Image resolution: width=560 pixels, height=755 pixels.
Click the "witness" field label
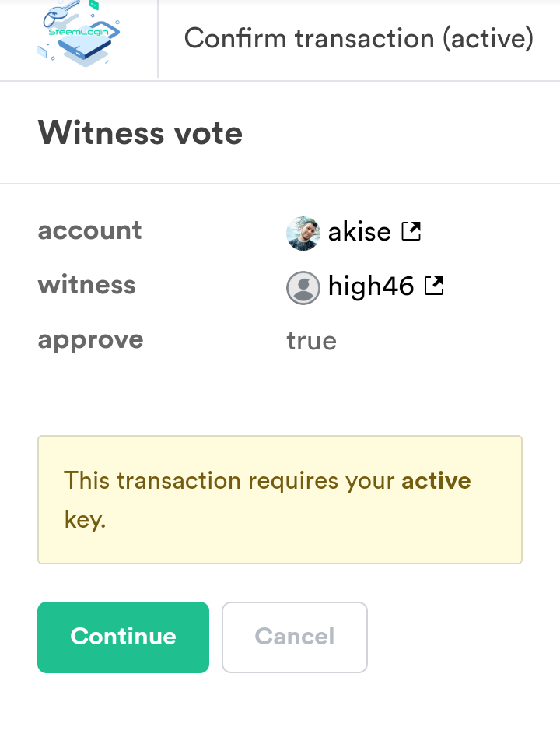click(x=86, y=285)
